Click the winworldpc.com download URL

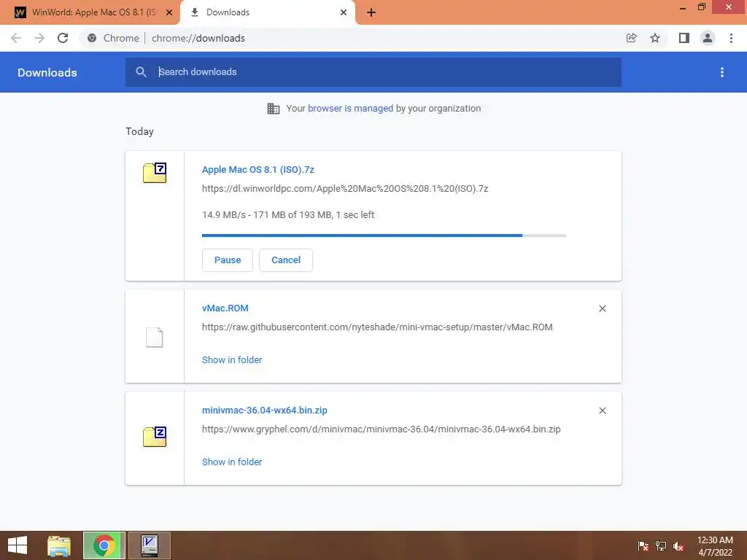click(345, 189)
